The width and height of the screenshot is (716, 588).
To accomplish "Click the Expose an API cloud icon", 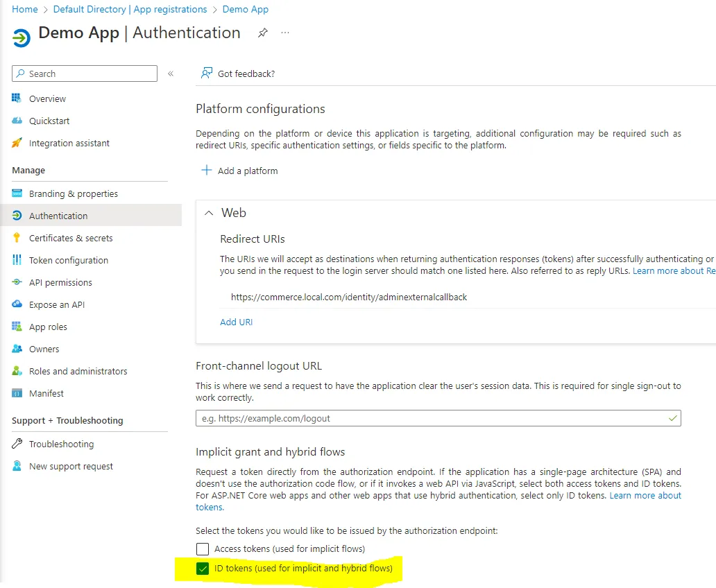I will click(17, 304).
